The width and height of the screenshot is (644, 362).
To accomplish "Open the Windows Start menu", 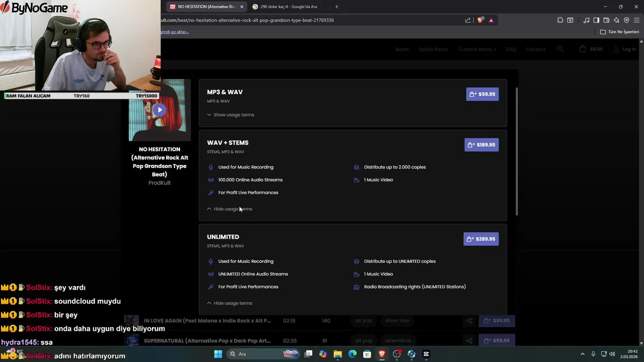I will click(218, 354).
